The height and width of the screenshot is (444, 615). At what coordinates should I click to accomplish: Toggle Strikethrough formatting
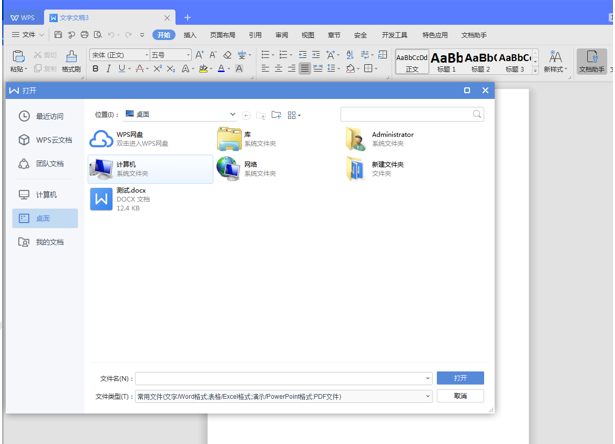[x=140, y=69]
